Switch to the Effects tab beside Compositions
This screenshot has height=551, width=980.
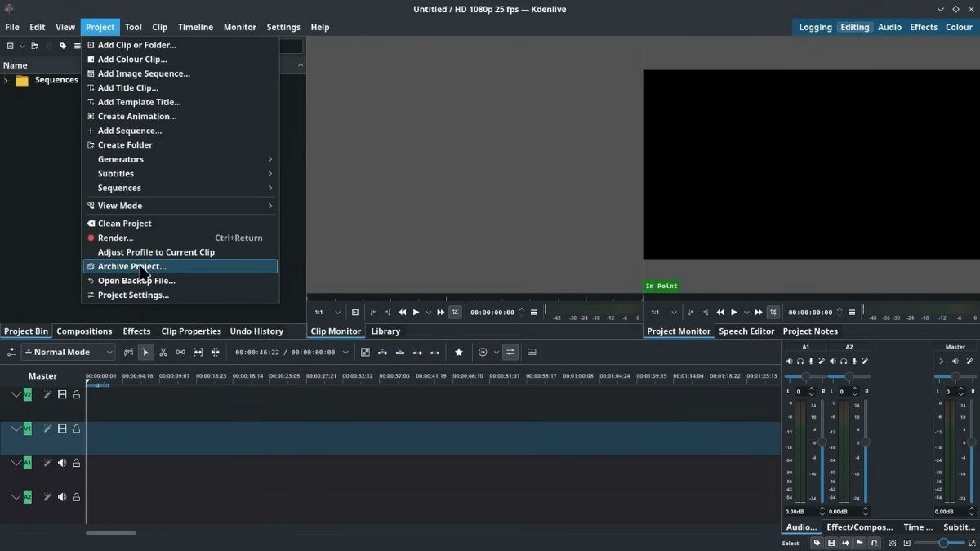[x=136, y=331]
